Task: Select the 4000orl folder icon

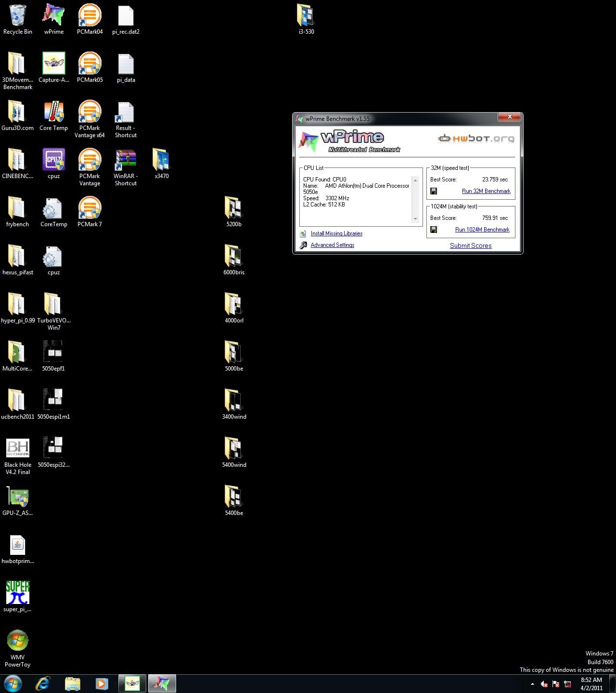Action: tap(234, 305)
